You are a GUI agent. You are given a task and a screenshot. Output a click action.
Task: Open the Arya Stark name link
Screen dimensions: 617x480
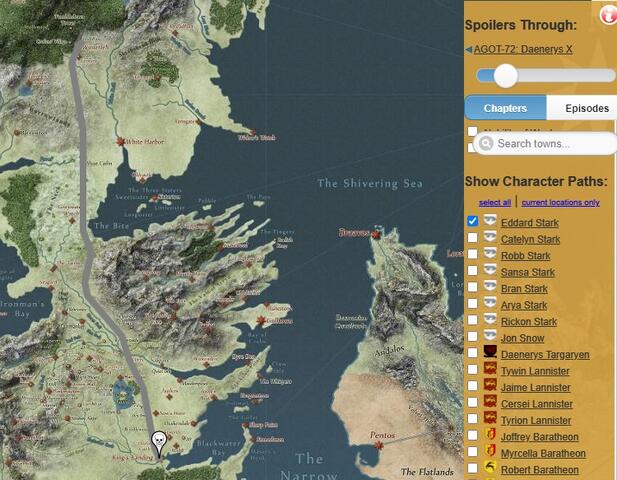(524, 305)
